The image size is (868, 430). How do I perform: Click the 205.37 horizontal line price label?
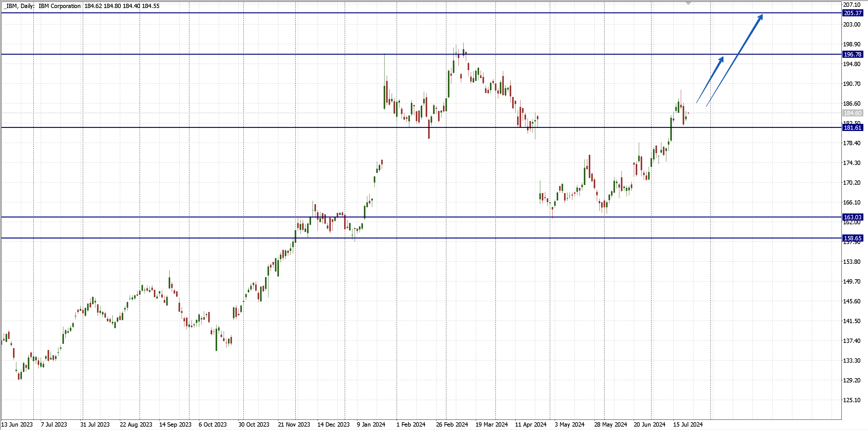click(x=853, y=13)
